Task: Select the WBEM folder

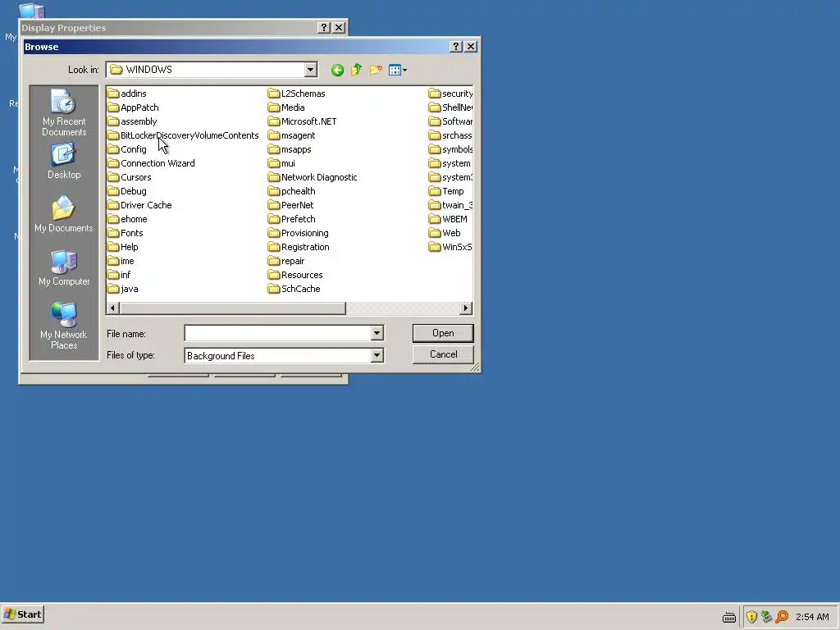Action: click(x=449, y=219)
